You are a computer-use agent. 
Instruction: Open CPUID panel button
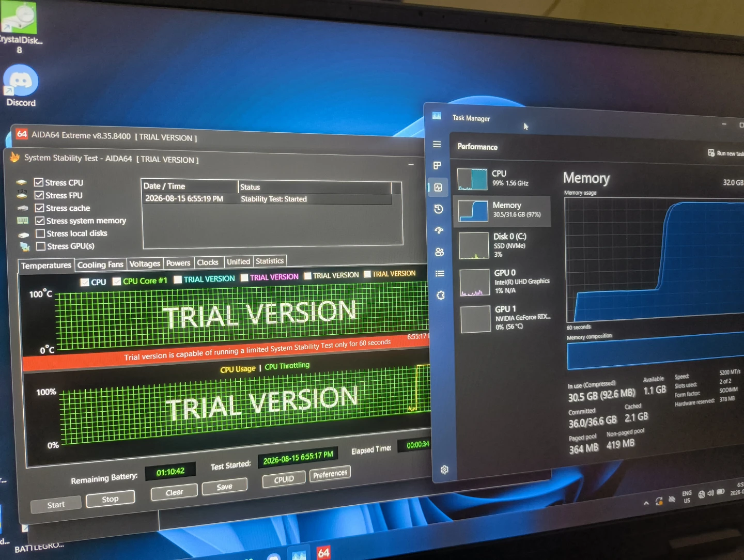click(x=284, y=479)
